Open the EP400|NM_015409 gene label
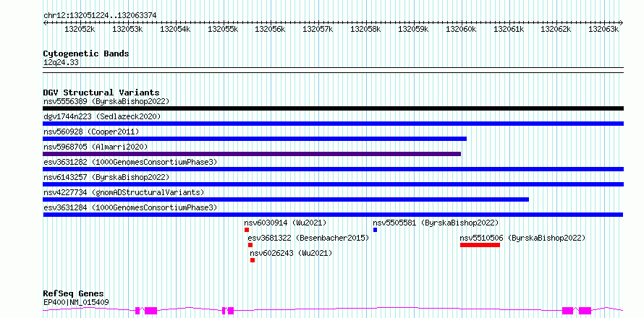 tap(76, 302)
